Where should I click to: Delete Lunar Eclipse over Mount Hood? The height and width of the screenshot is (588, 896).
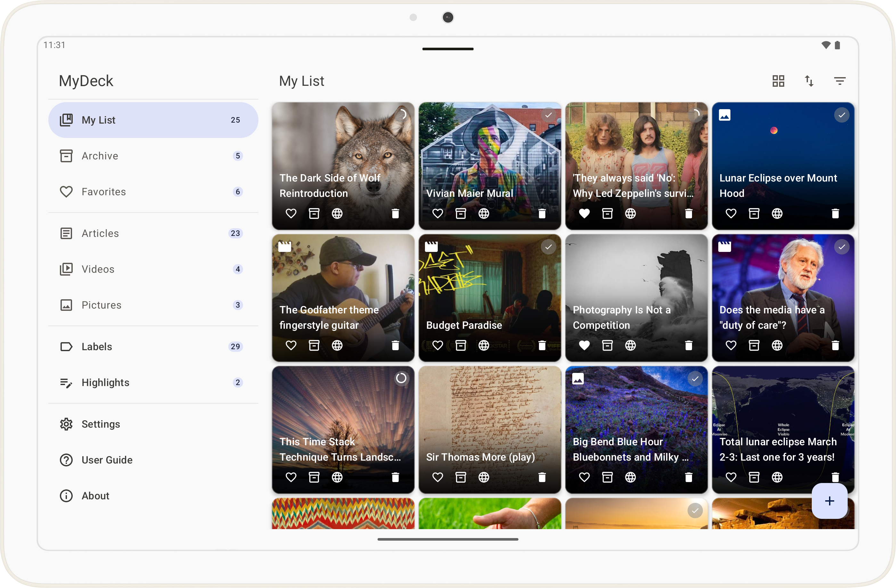tap(835, 213)
